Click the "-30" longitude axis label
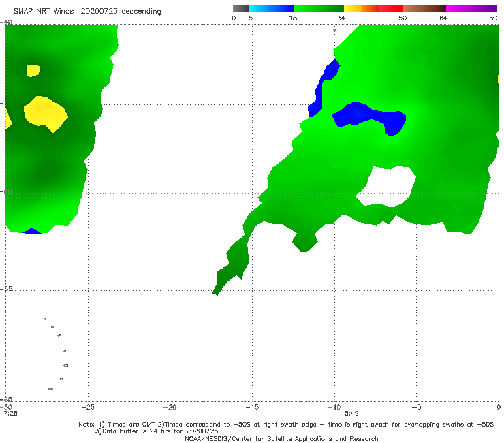504x443 pixels. 6,407
